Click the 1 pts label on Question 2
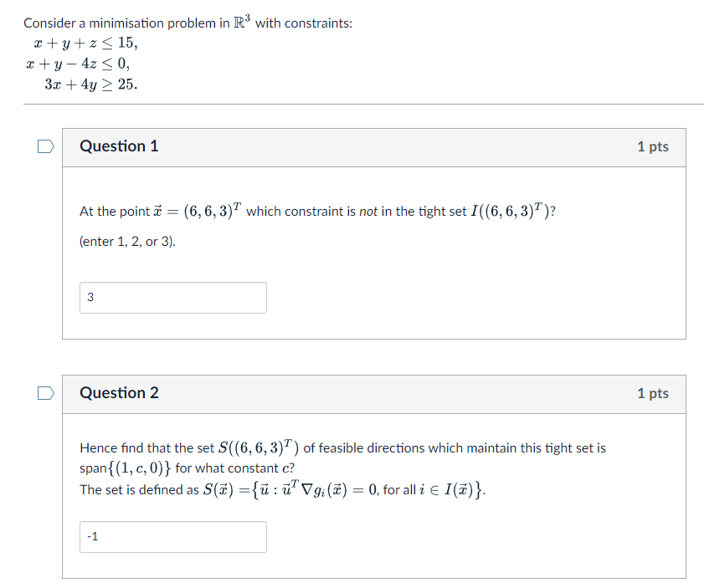The height and width of the screenshot is (588, 704). point(654,393)
